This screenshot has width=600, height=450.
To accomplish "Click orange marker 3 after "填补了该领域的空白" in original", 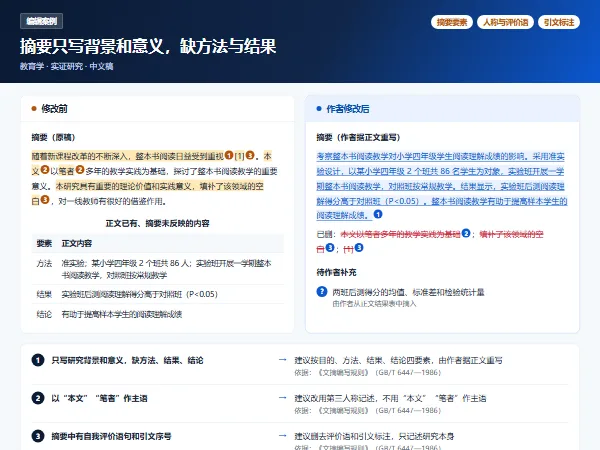I will click(x=45, y=200).
